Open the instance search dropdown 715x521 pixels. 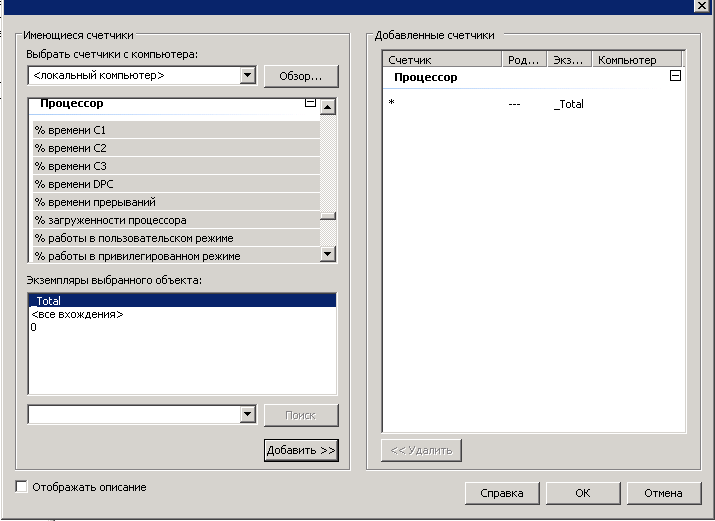pos(247,415)
